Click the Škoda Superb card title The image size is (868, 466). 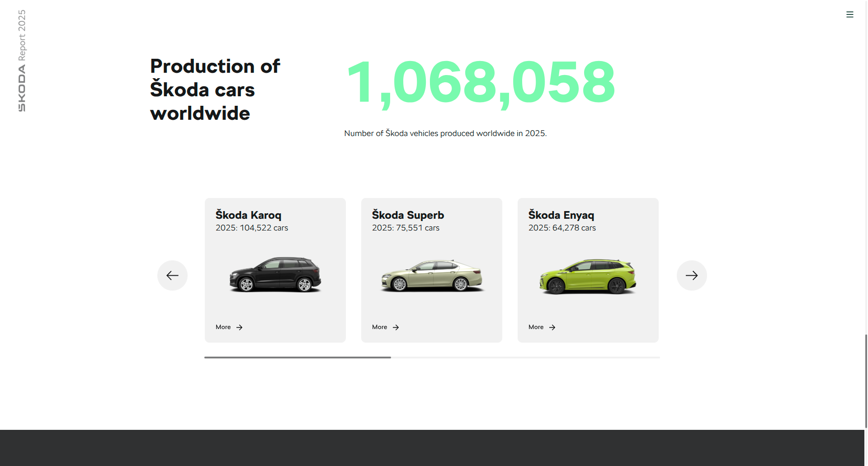[x=408, y=215]
